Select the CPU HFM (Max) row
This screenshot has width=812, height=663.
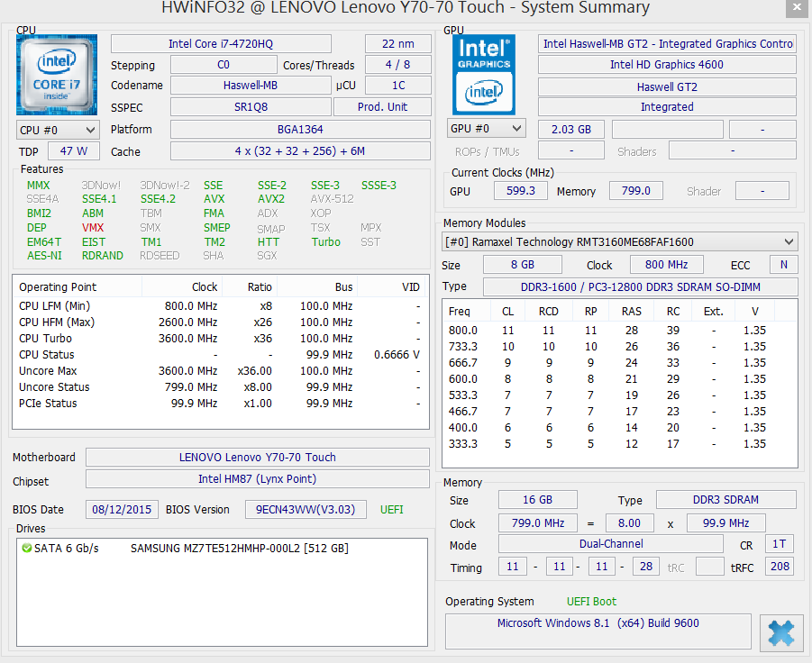point(220,322)
